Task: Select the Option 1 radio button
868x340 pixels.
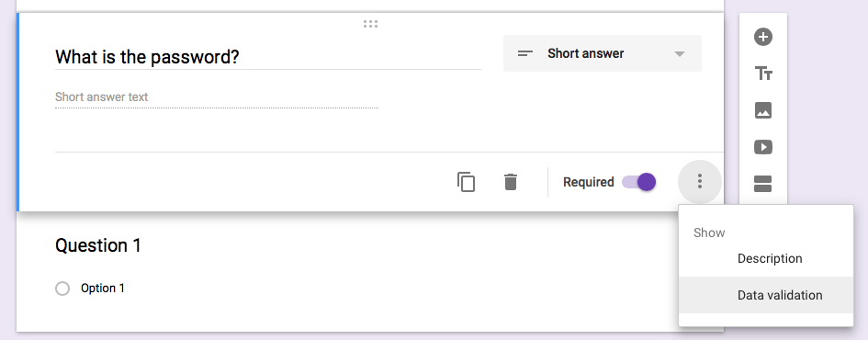Action: (x=62, y=289)
